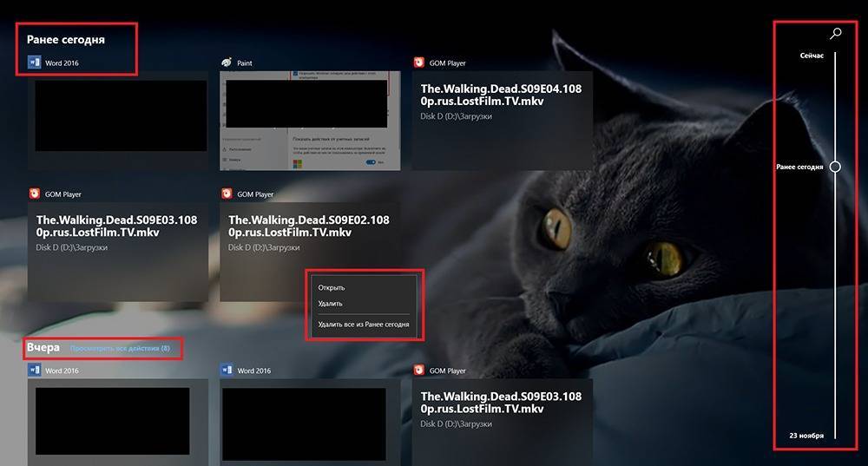Click the Paint app icon

pos(227,62)
